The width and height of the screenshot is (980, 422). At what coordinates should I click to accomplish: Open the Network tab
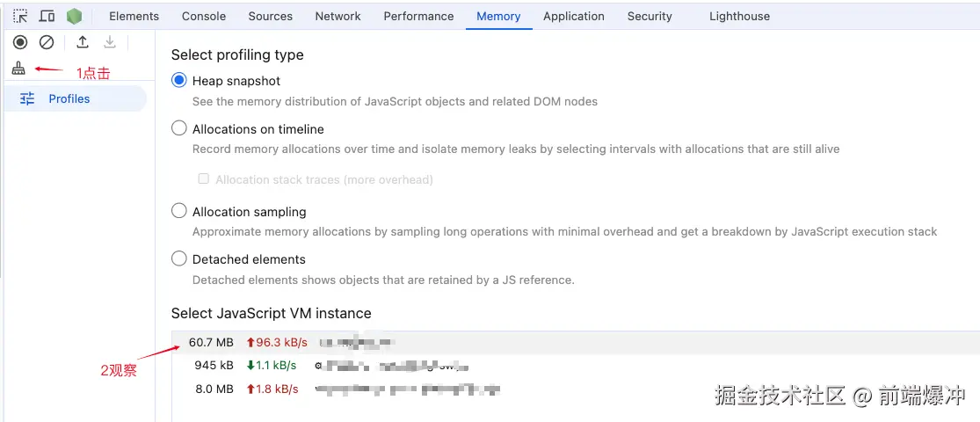point(338,16)
